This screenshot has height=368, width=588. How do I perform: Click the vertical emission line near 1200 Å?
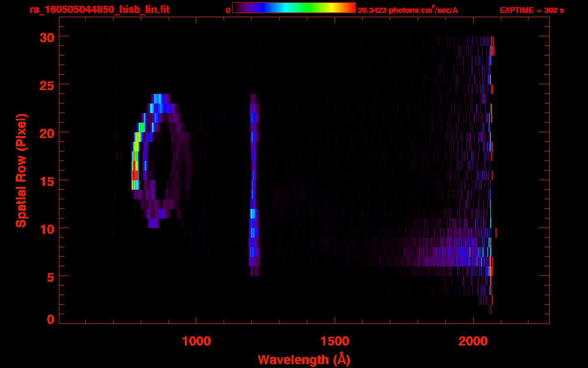[x=254, y=185]
